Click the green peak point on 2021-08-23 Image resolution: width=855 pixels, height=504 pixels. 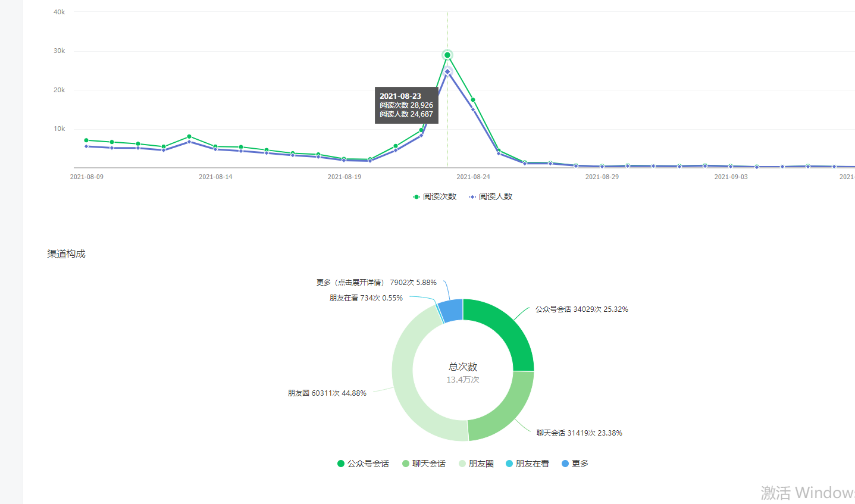447,55
